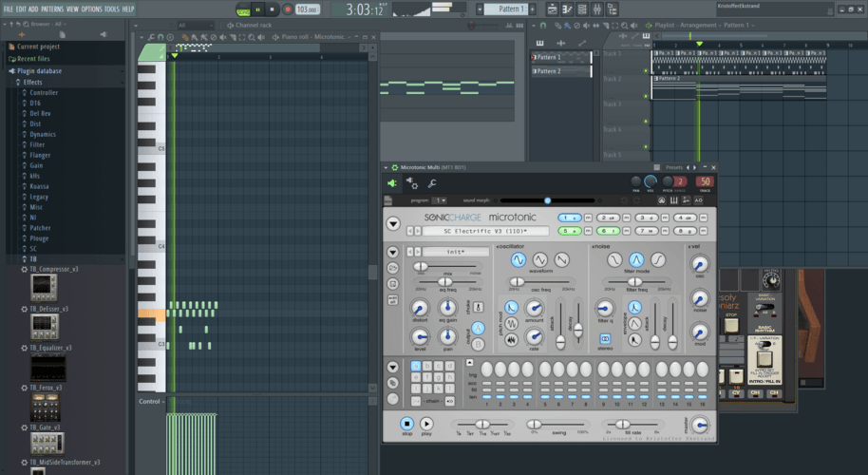Select TB_Compressor_v3 thumbnail in browser

pos(44,287)
